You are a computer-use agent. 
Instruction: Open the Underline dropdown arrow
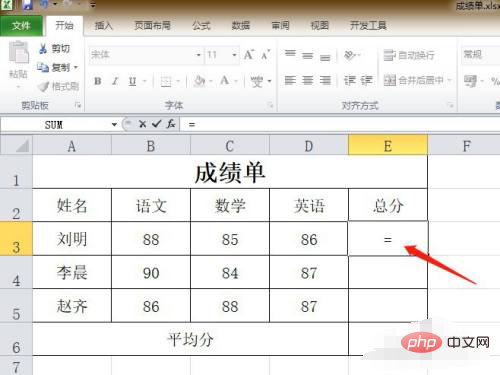pos(145,81)
